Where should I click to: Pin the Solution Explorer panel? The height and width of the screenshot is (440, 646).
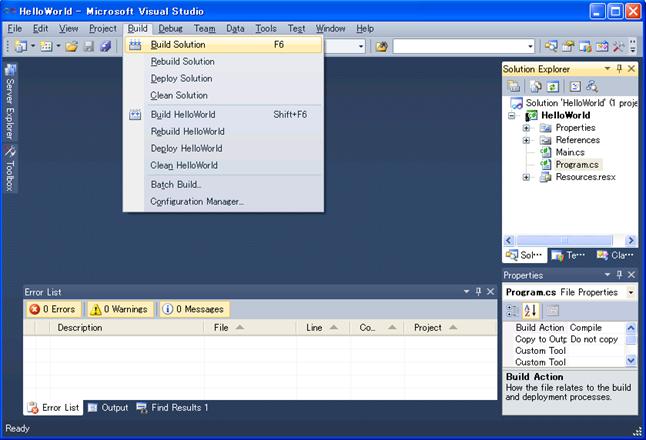pos(619,69)
